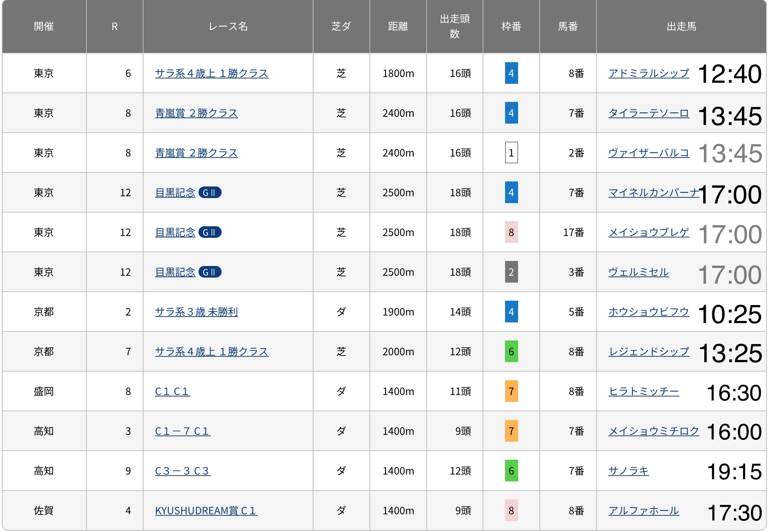Open アドミラルシップ horse link

648,73
